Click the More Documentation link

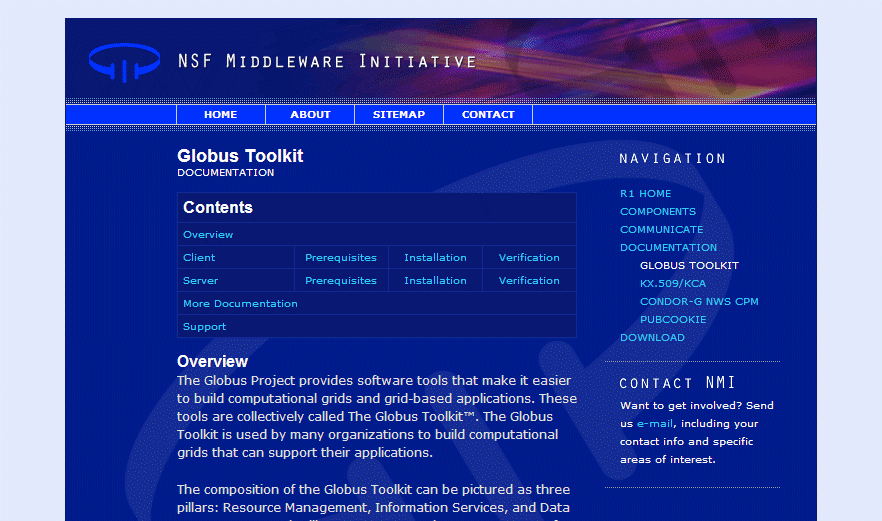click(x=240, y=304)
